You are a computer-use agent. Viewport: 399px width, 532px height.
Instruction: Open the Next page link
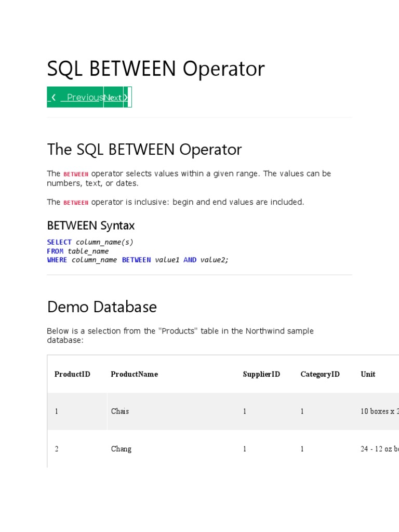point(113,97)
